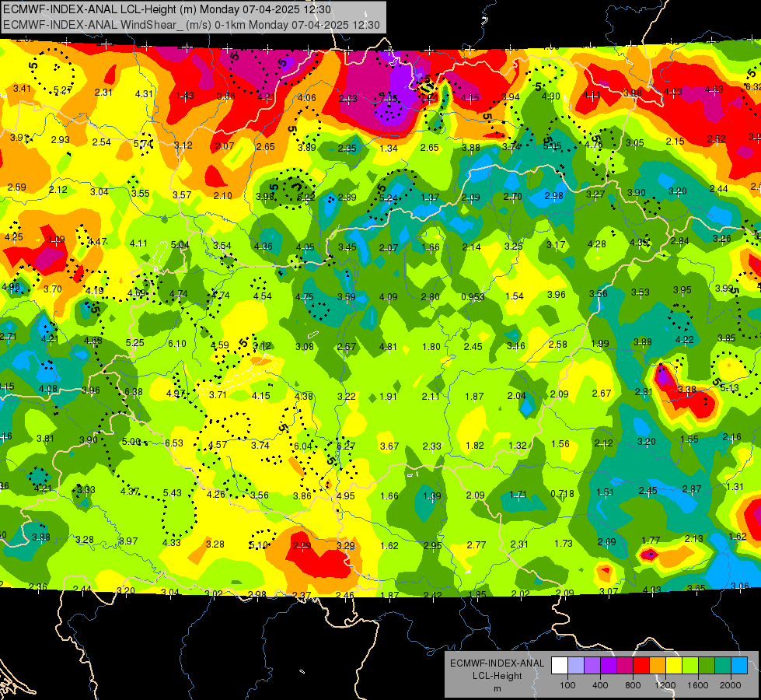Click the lime green legend swatch
761x700 pixels.
click(x=689, y=666)
